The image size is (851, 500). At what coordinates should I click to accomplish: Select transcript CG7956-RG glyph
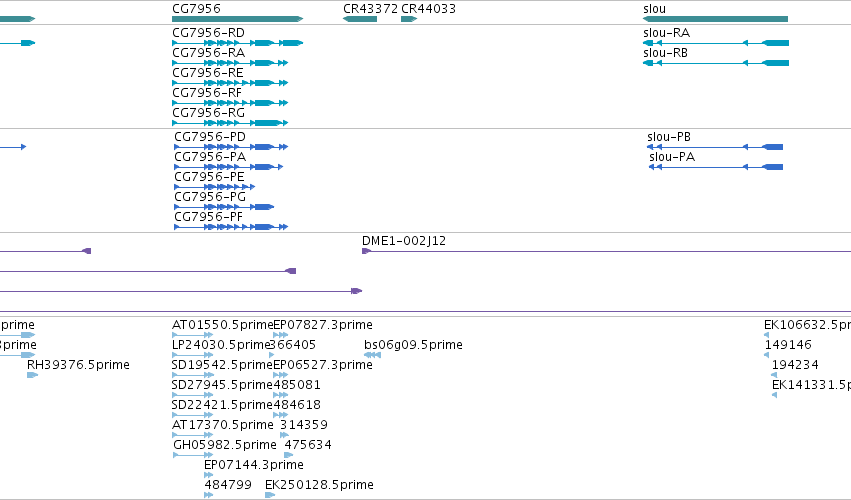tap(230, 123)
